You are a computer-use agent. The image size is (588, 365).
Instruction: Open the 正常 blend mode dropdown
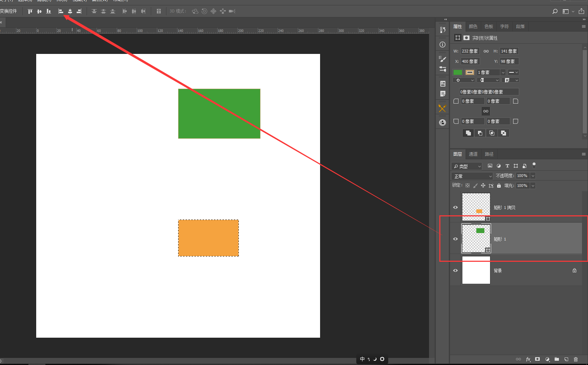(x=472, y=176)
